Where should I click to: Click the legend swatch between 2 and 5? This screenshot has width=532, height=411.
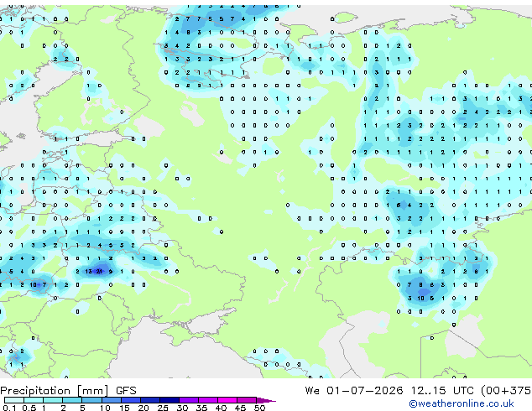(72, 400)
